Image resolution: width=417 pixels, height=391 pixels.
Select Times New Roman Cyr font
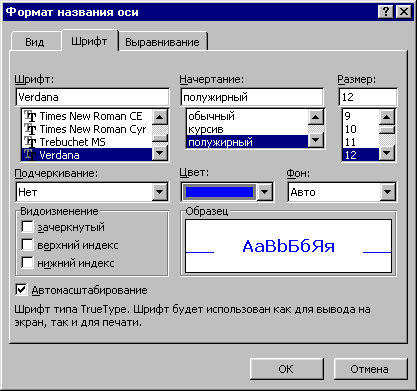click(87, 129)
